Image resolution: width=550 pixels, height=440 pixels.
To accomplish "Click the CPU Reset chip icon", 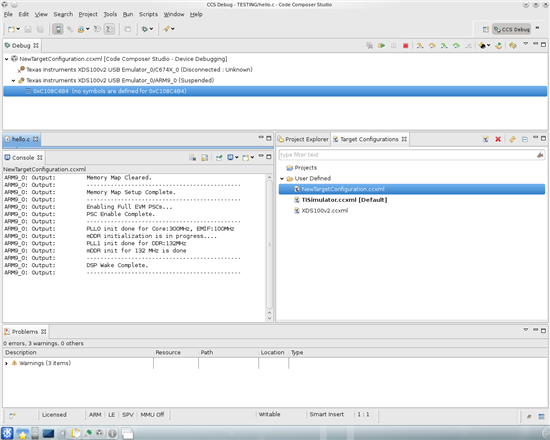I will 482,46.
